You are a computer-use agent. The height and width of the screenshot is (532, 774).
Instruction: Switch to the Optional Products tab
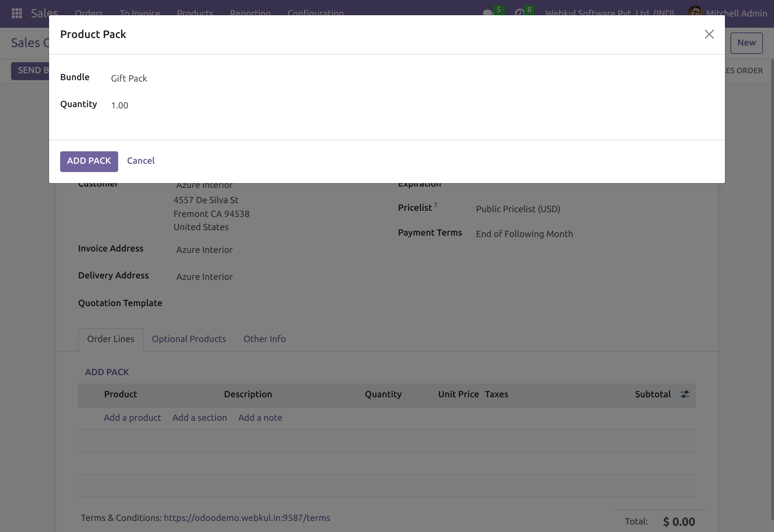[x=189, y=339]
